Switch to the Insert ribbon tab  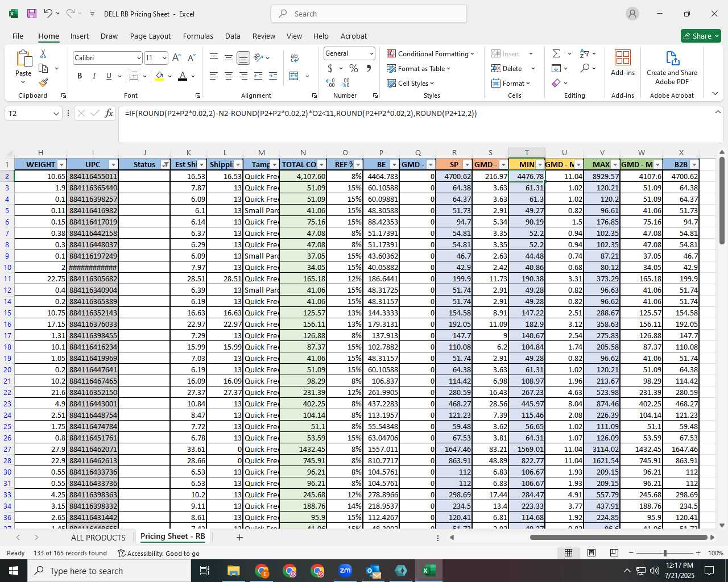click(80, 36)
